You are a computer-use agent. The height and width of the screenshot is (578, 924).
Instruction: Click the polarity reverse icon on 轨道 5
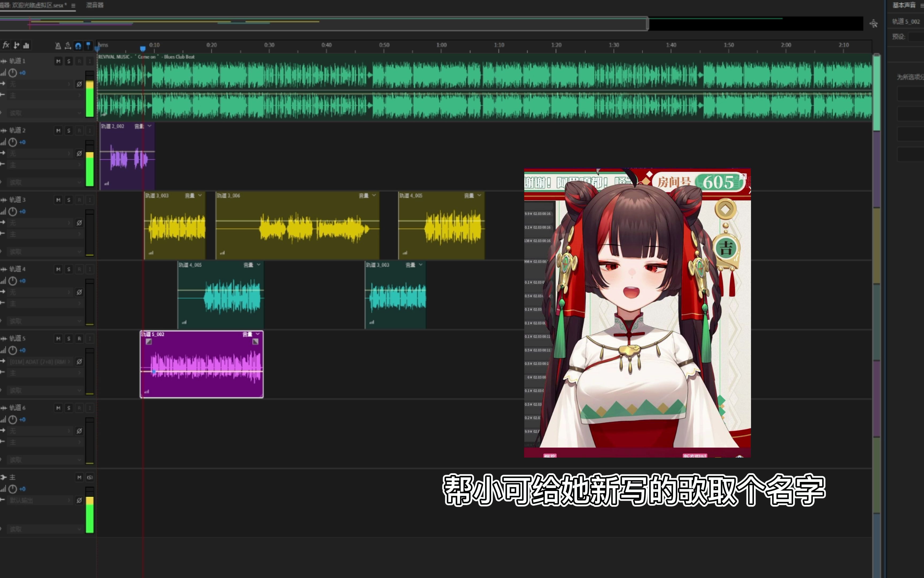click(x=79, y=362)
